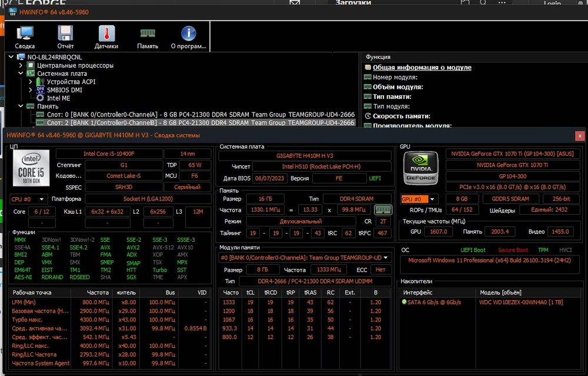Click the Устройства ACPI icon

(40, 81)
